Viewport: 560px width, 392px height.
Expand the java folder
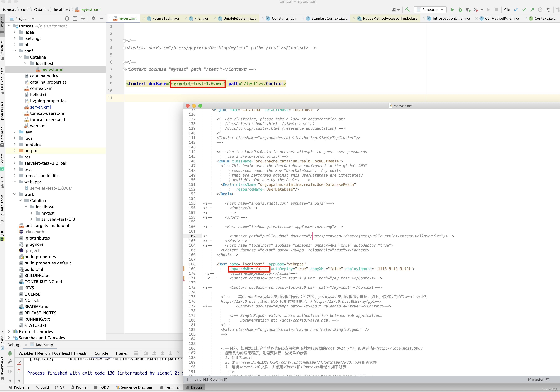[14, 132]
